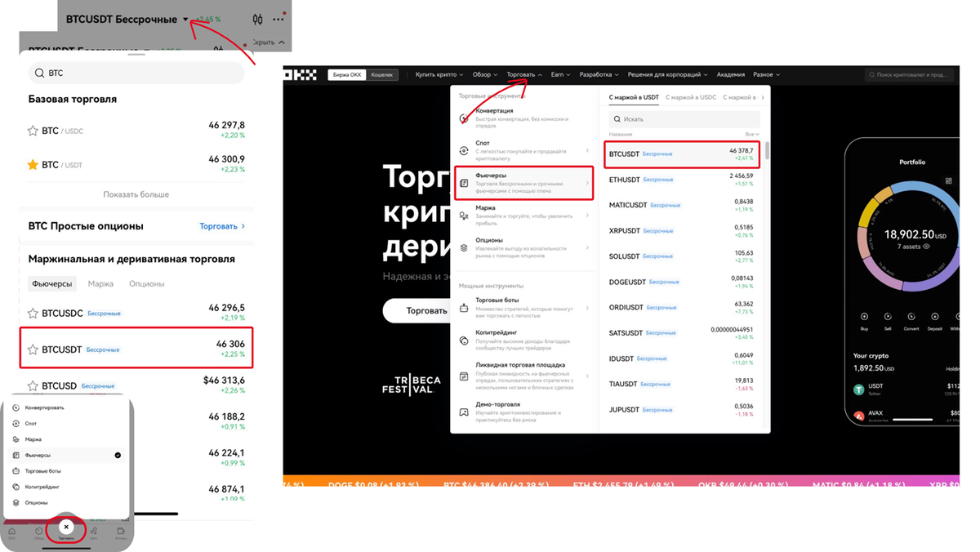This screenshot has height=552, width=980.
Task: Click the star next to BTCUSD Бессрочные
Action: click(x=33, y=385)
